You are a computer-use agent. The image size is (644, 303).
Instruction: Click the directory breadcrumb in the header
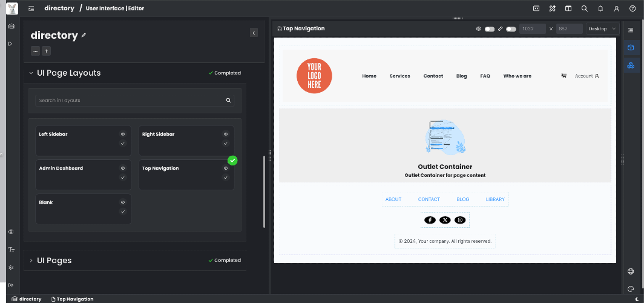coord(59,8)
